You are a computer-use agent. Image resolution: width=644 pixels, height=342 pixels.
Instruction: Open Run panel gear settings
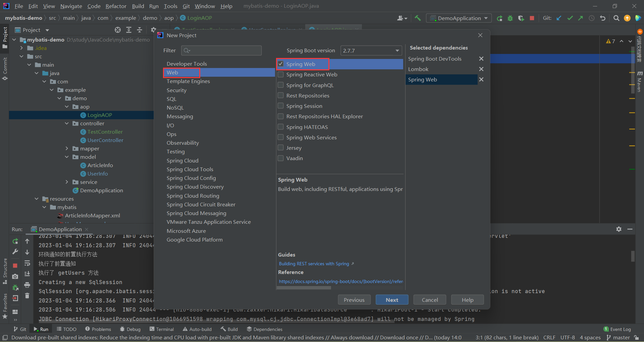(619, 229)
